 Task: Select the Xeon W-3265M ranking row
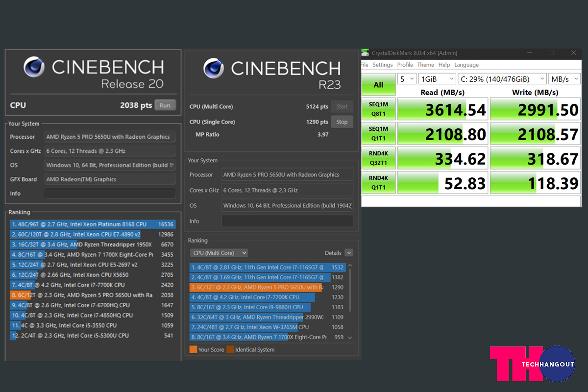(x=268, y=327)
